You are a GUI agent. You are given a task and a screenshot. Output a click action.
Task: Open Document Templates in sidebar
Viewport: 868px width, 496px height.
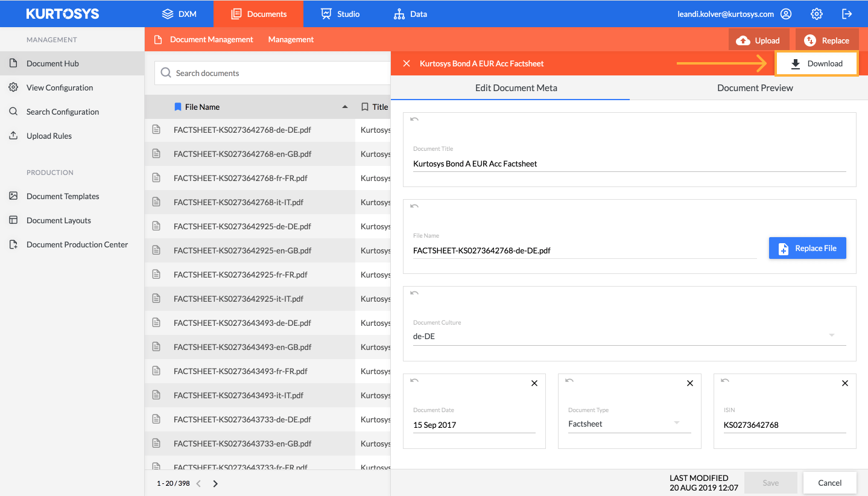click(72, 196)
